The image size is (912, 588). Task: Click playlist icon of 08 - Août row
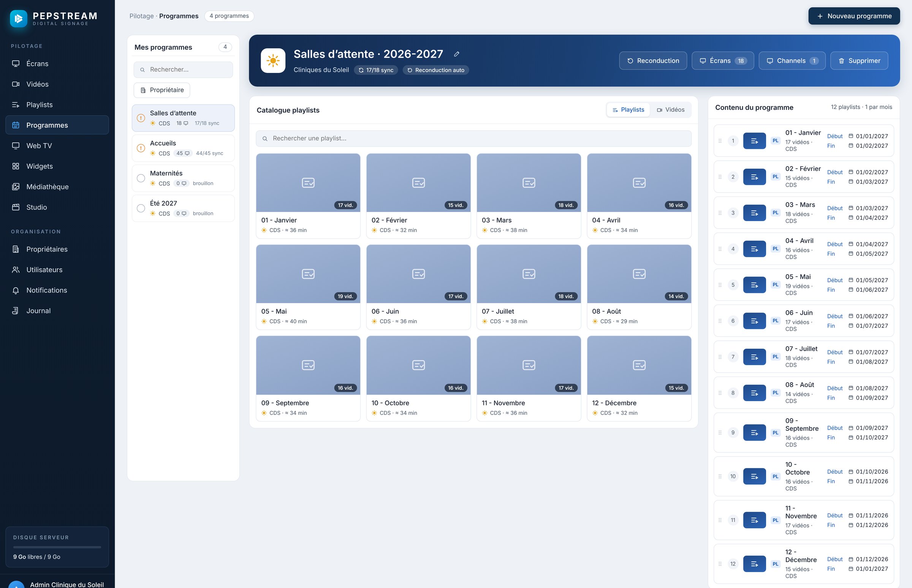(754, 393)
